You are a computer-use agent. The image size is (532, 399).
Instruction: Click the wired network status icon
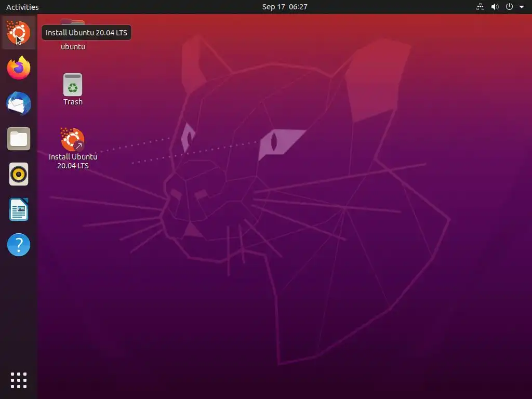click(x=480, y=7)
